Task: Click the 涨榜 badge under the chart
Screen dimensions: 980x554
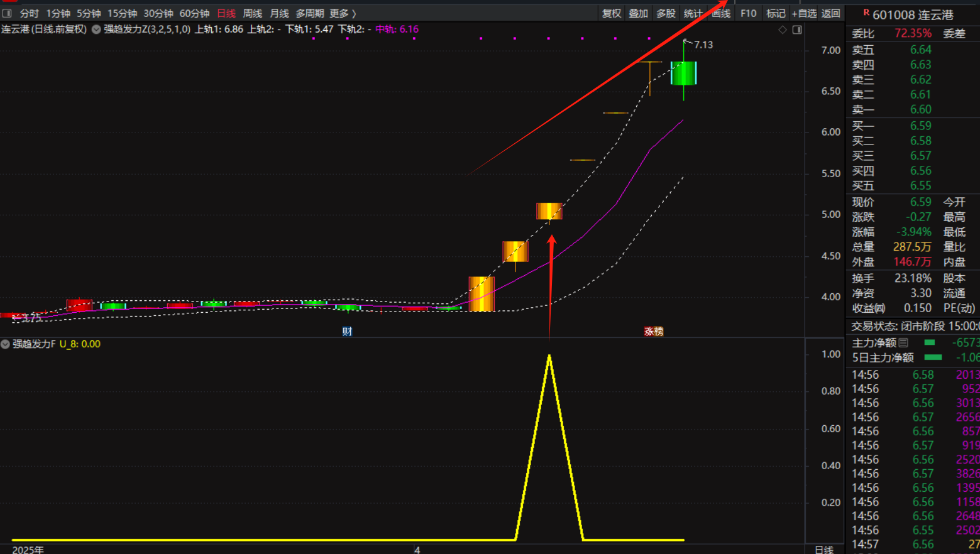Action: click(x=654, y=331)
